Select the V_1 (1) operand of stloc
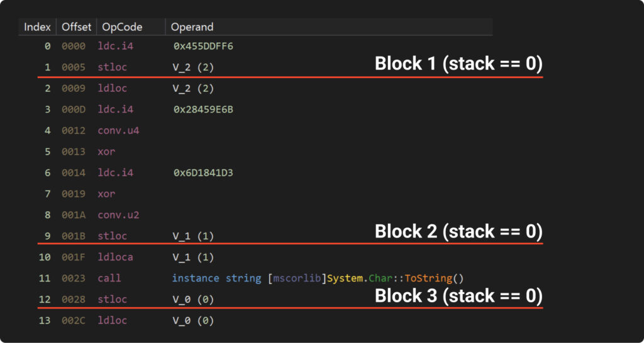644x343 pixels. (193, 236)
